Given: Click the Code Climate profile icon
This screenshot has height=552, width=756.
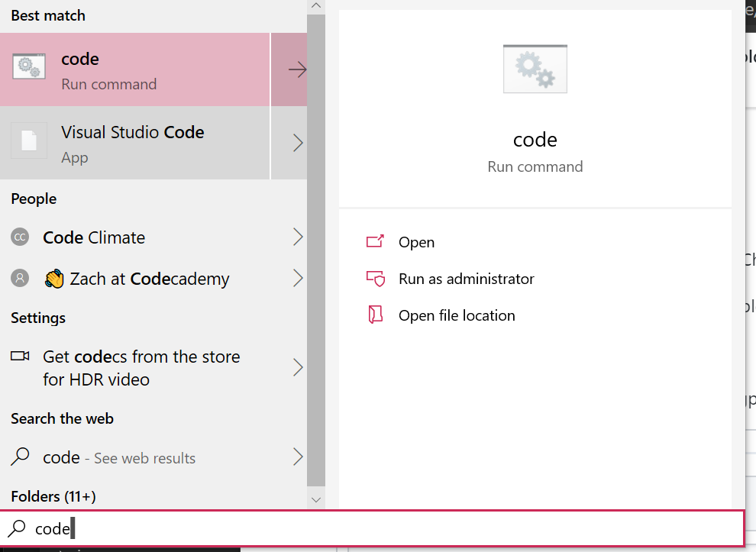Looking at the screenshot, I should tap(19, 237).
